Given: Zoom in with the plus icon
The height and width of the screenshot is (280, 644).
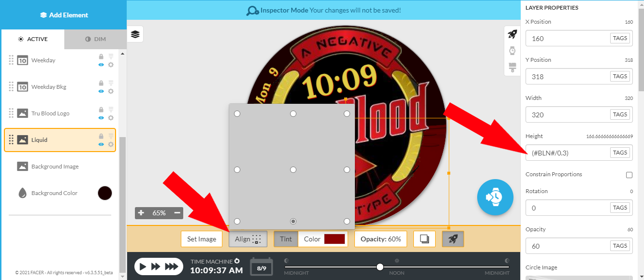Looking at the screenshot, I should (141, 213).
